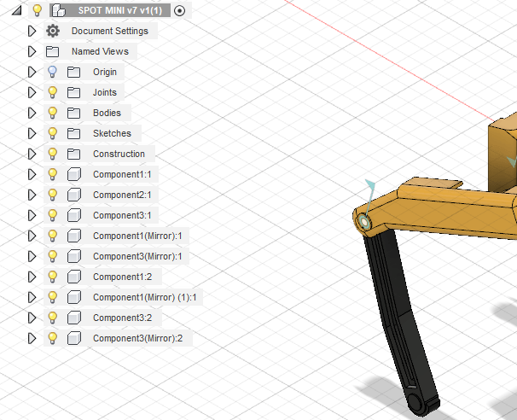Image resolution: width=517 pixels, height=420 pixels.
Task: Toggle visibility of the root SPOT MINI lightbulb
Action: [x=38, y=10]
